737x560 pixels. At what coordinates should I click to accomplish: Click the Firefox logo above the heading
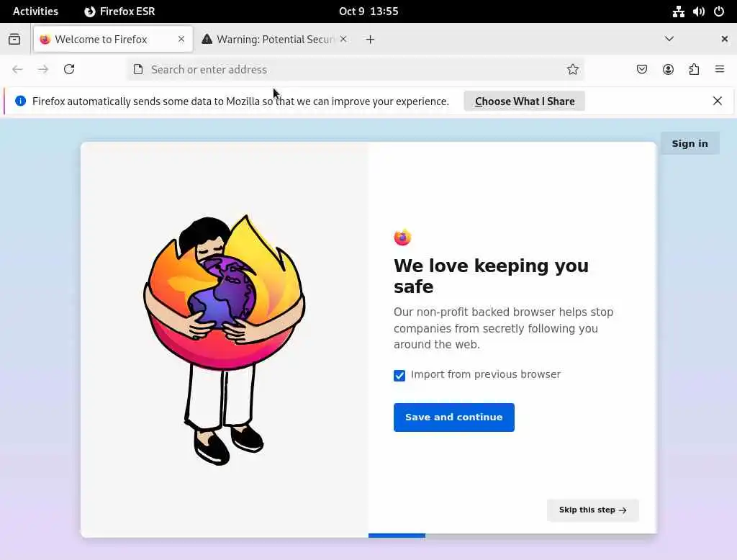402,238
